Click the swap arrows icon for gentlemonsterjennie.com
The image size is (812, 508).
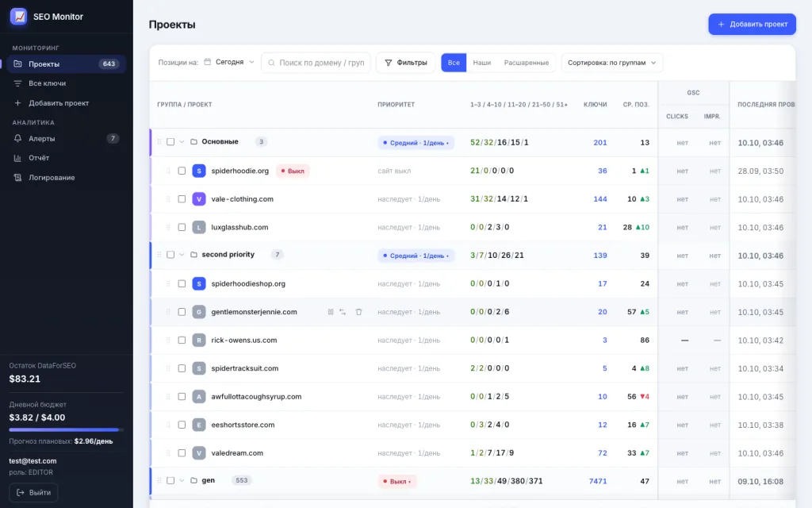pos(343,312)
